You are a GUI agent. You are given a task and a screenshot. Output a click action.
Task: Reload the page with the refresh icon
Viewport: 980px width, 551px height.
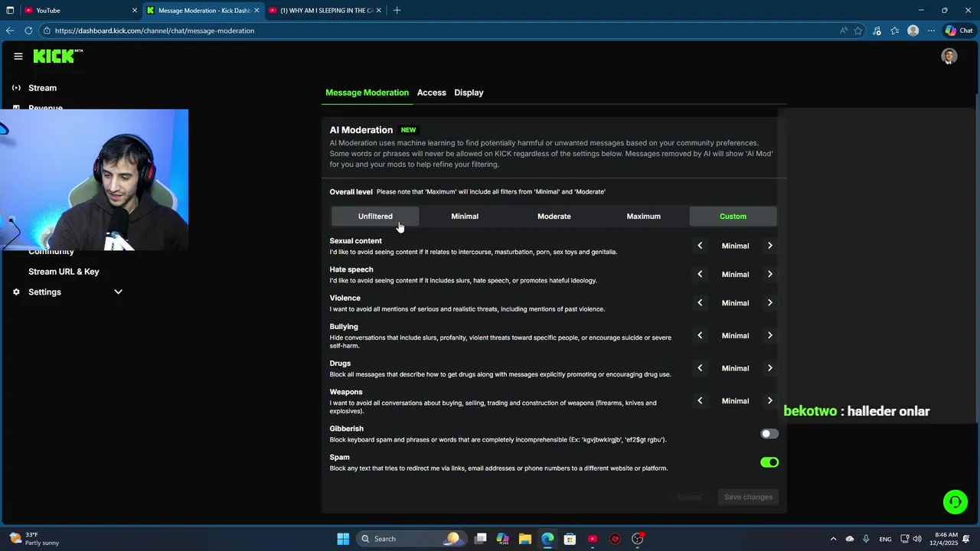28,31
